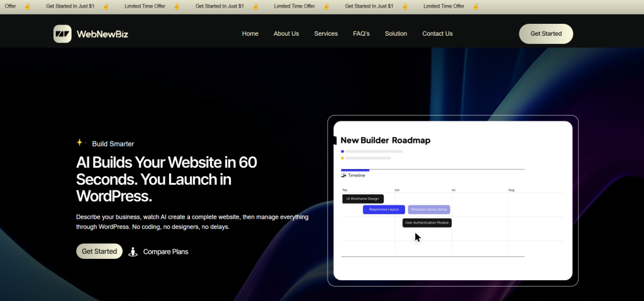Click the User Authentication Module timeline block
Screen dimensions: 644x301
(x=427, y=222)
